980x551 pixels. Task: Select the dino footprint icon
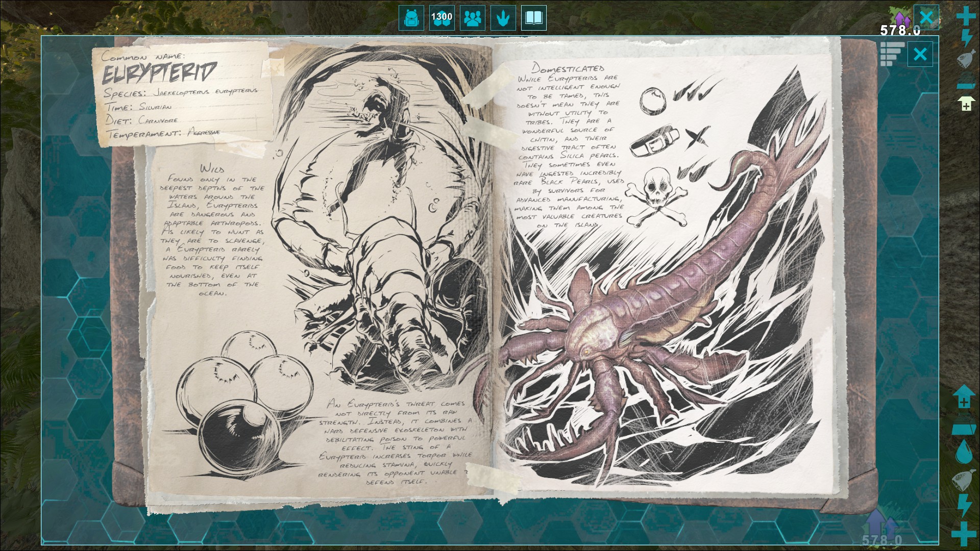(503, 18)
